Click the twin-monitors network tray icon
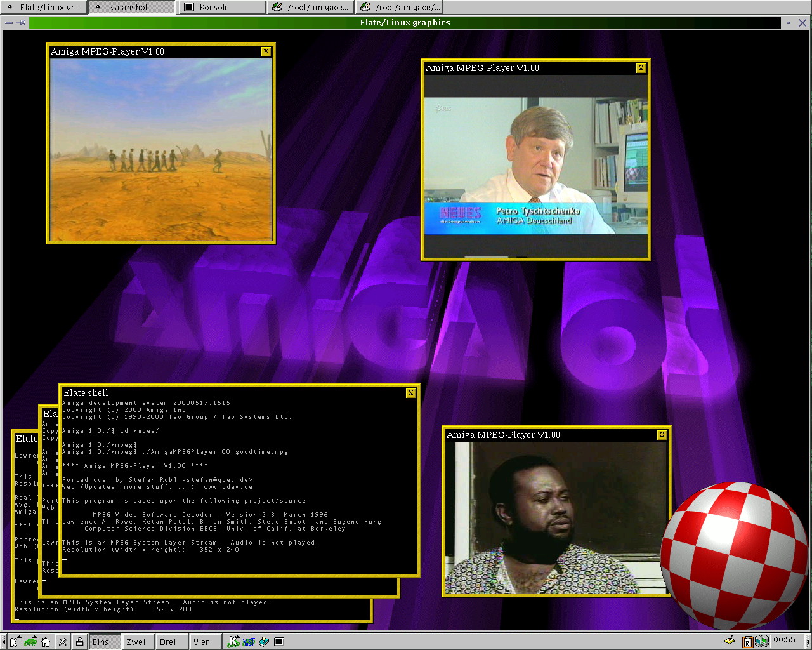The image size is (812, 650). point(762,641)
